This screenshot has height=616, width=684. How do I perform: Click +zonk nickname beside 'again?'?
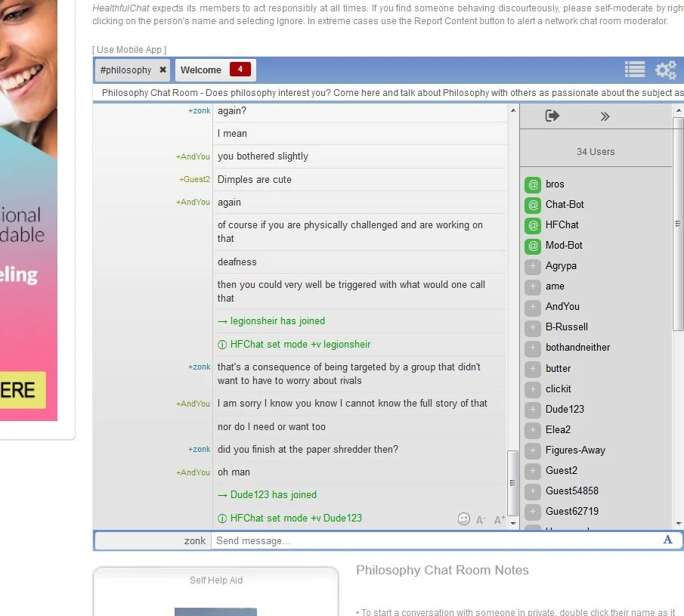tap(200, 111)
